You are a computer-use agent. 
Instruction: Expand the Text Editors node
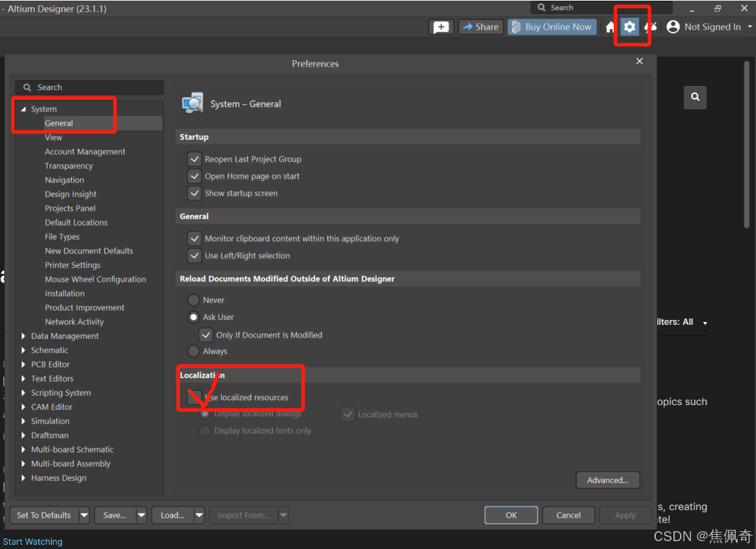(x=23, y=379)
